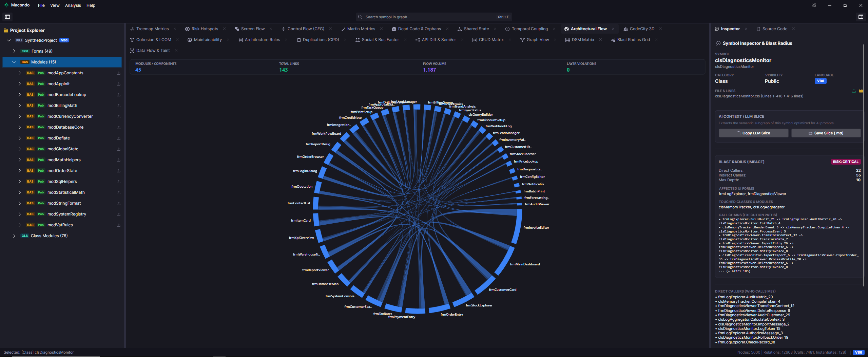The height and width of the screenshot is (357, 868).
Task: Click caller frmLogExplorer.AuditMetric_20
Action: pos(745,297)
